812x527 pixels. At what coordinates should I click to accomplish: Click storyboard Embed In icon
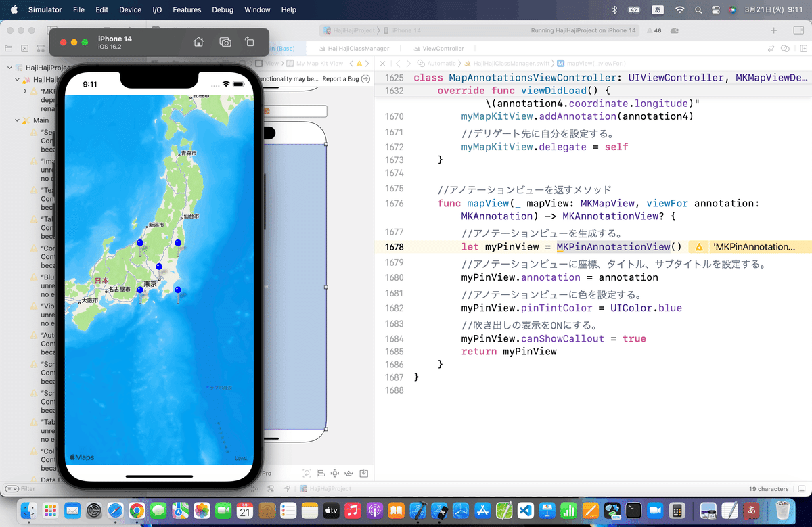point(364,474)
